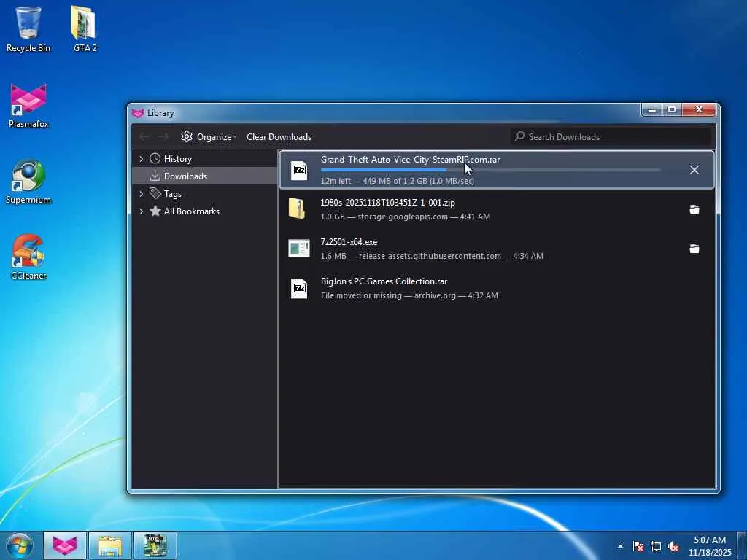Show 7z2501-x64.exe in its folder

click(694, 249)
